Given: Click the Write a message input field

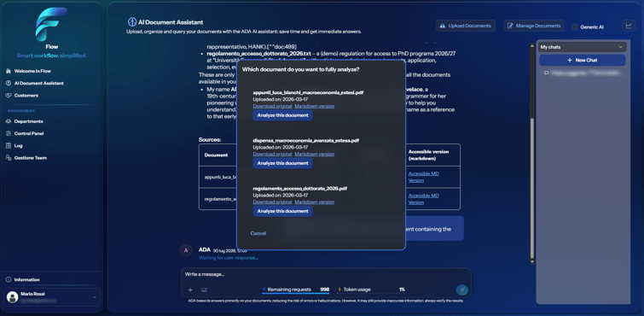Looking at the screenshot, I should (x=326, y=274).
